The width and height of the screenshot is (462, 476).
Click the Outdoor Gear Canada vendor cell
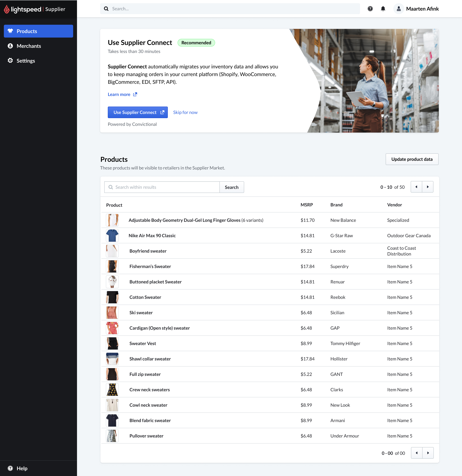coord(409,236)
